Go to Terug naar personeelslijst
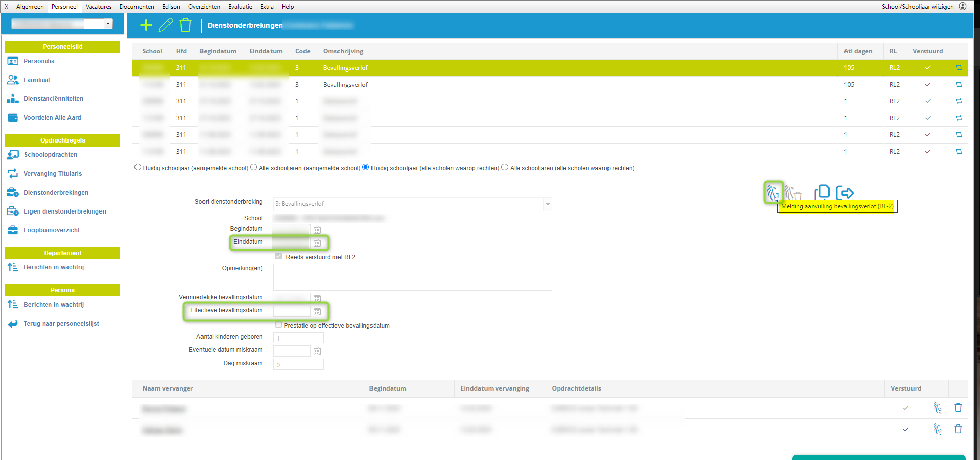This screenshot has width=980, height=460. 61,324
